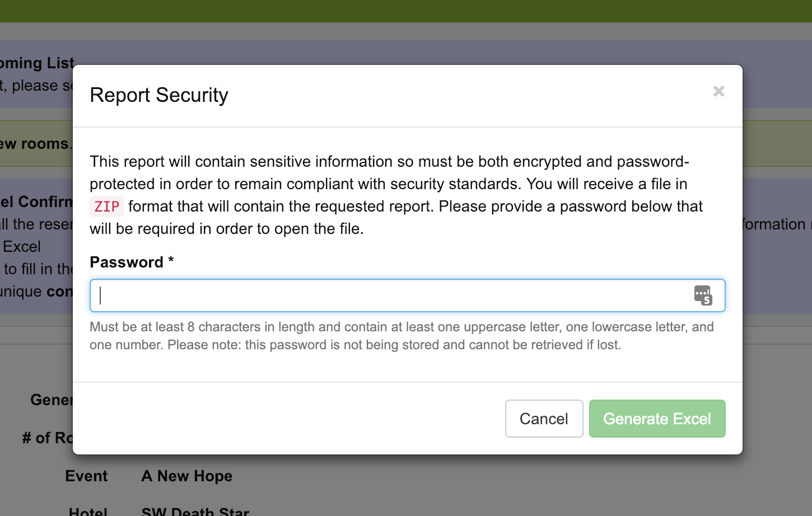Viewport: 812px width, 516px height.
Task: Focus the Password input field
Action: pyautogui.click(x=408, y=295)
